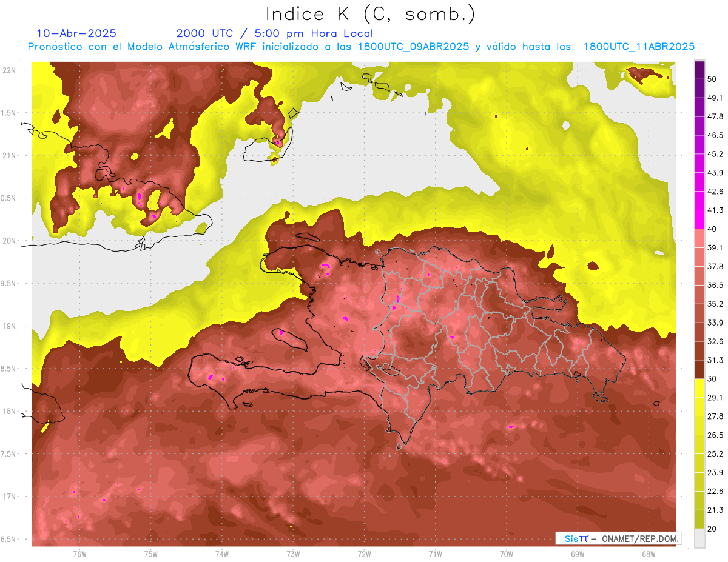Click the '33.9' colorbar value
The image size is (728, 562).
pyautogui.click(x=715, y=323)
